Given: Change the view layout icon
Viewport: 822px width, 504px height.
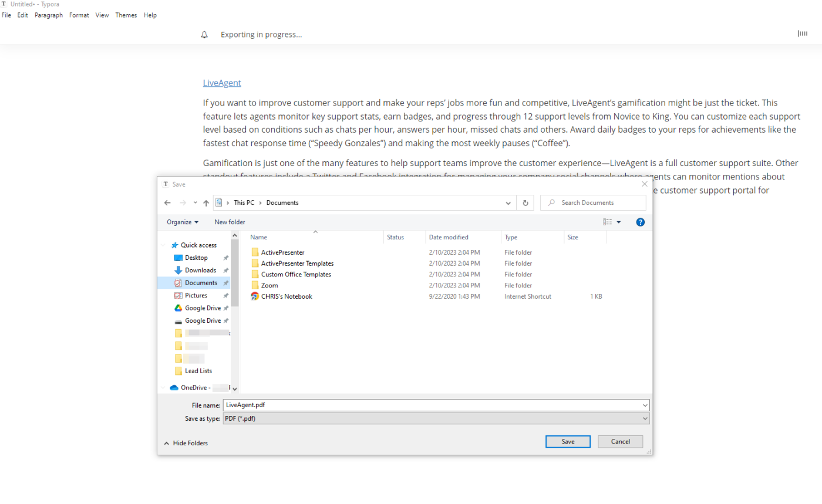Looking at the screenshot, I should (x=608, y=222).
